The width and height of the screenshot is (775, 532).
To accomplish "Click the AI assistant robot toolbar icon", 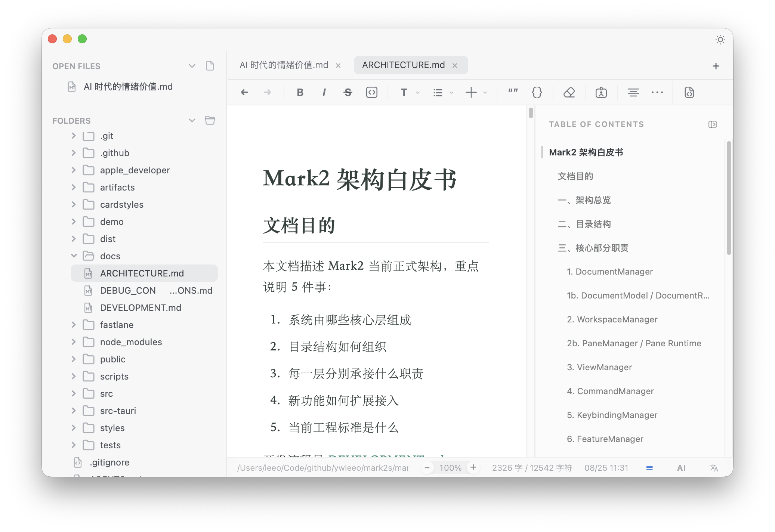I will click(601, 92).
